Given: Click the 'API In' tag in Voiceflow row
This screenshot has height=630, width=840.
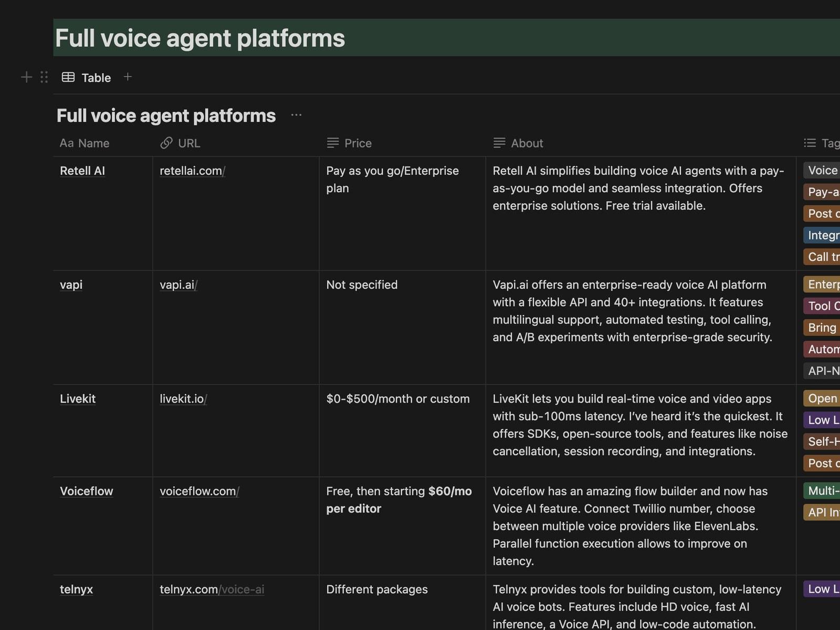Looking at the screenshot, I should coord(822,512).
